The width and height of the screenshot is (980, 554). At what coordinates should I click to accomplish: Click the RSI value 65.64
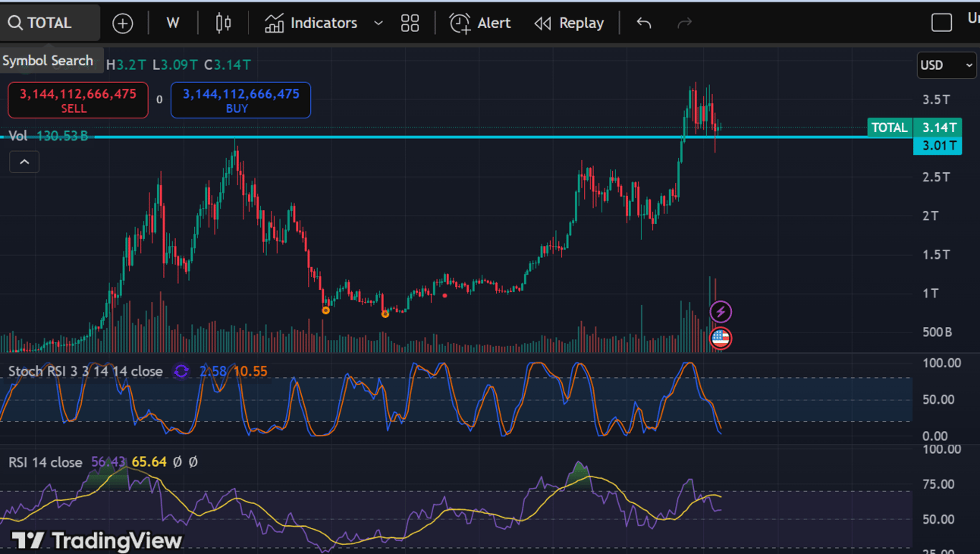point(149,462)
